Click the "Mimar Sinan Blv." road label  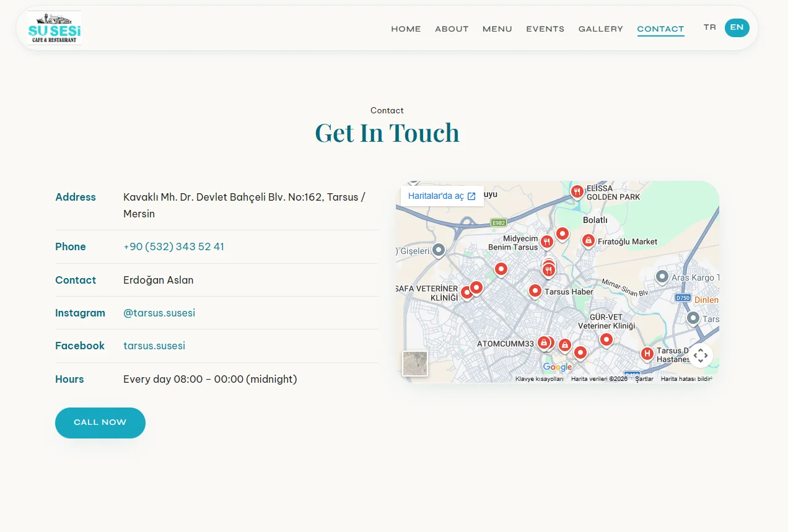[x=624, y=287]
